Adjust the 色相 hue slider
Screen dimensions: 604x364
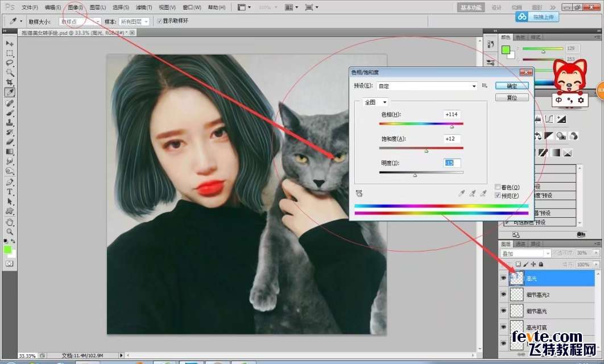452,126
